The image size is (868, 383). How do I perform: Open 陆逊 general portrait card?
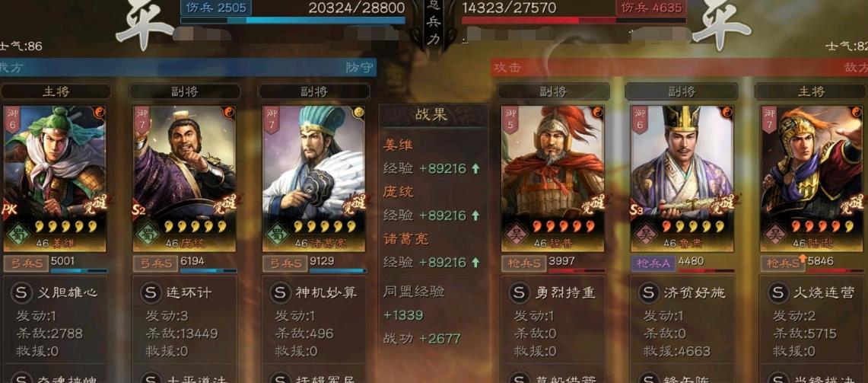812,178
